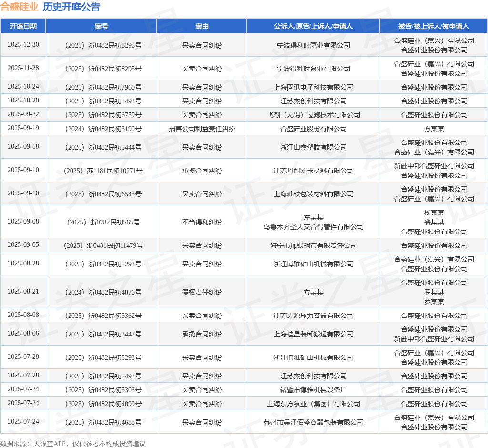Screen dimensions: 488x448
Task: Select the date cell 2025-08-21
Action: tap(23, 291)
